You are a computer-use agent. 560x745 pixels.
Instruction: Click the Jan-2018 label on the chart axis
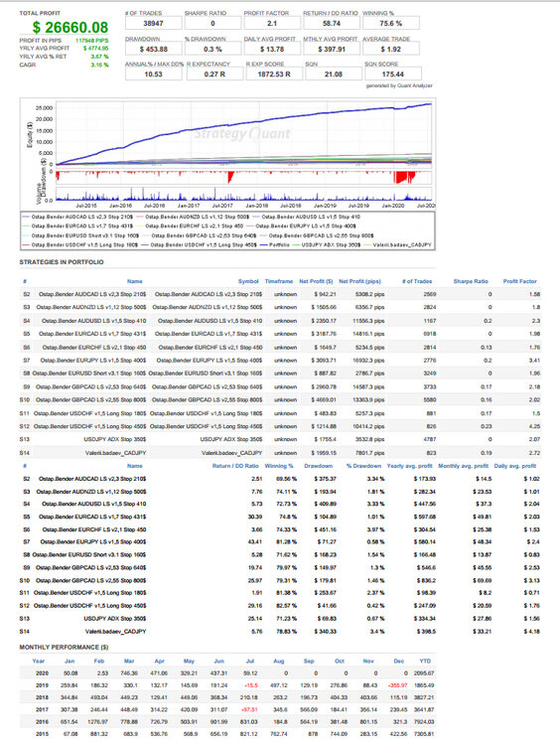click(257, 206)
